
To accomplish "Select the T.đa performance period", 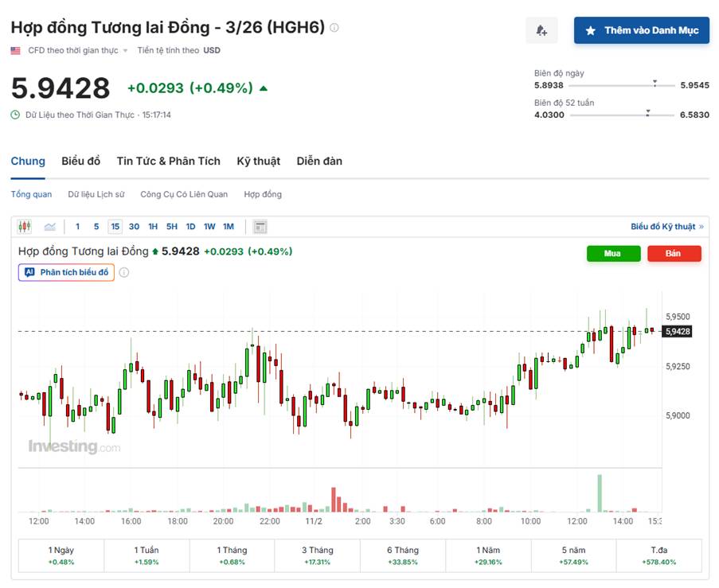I will tap(659, 555).
